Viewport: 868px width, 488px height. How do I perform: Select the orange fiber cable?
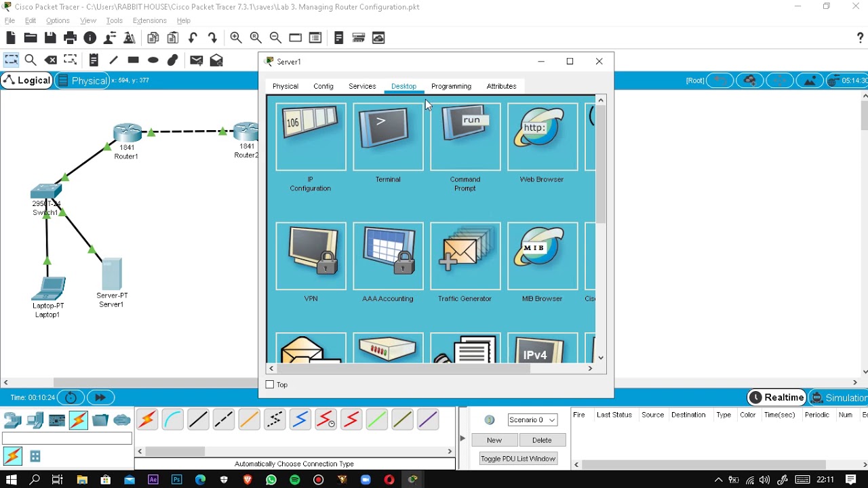click(x=249, y=420)
